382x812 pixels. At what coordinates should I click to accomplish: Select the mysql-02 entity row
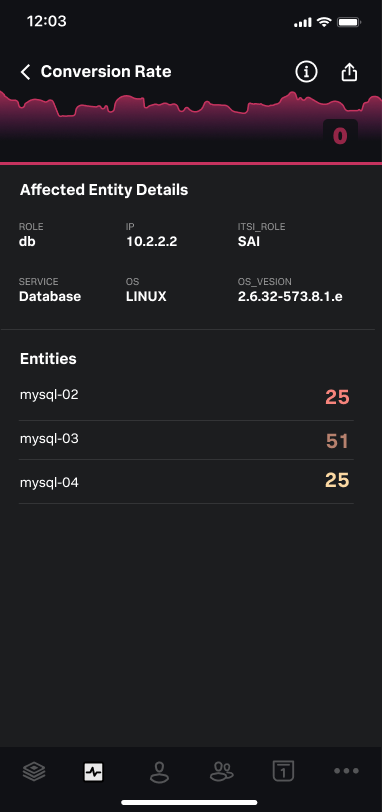click(x=186, y=397)
